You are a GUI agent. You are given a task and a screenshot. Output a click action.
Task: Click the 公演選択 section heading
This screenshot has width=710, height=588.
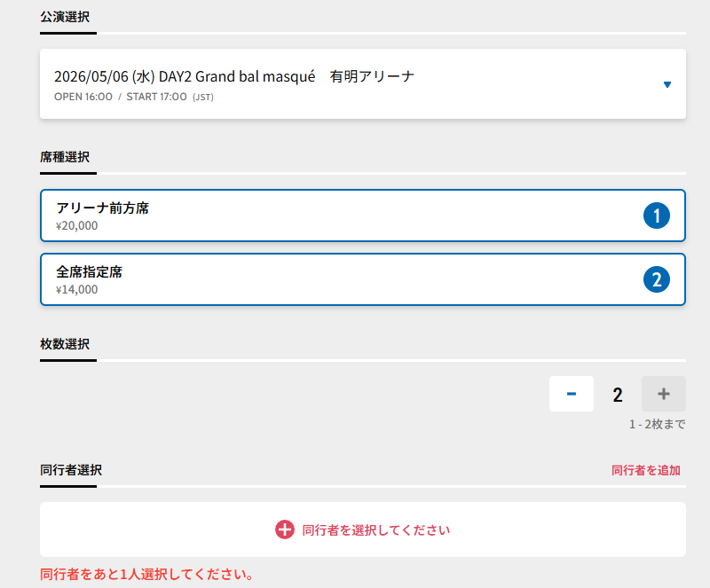tap(65, 17)
